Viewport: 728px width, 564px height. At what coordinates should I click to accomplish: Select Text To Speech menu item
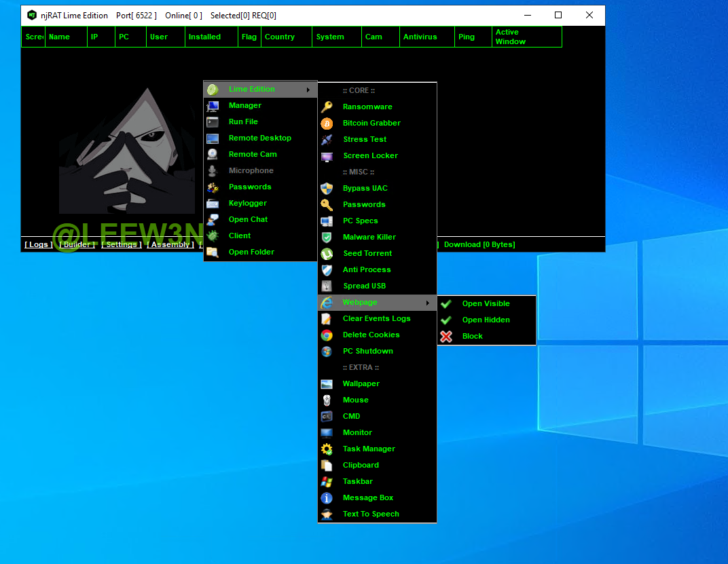tap(371, 514)
